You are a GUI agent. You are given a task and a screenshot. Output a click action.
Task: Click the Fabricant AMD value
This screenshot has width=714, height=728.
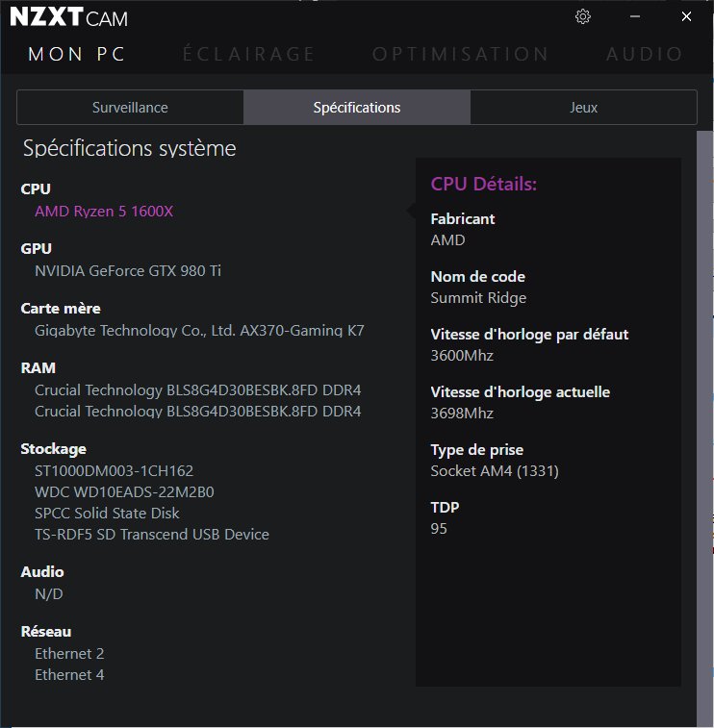(447, 240)
